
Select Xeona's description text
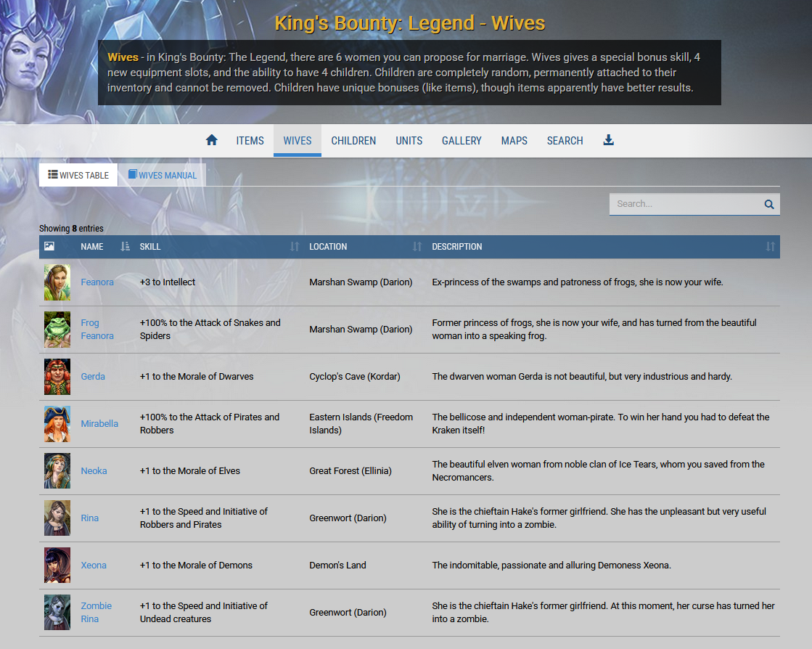(551, 565)
